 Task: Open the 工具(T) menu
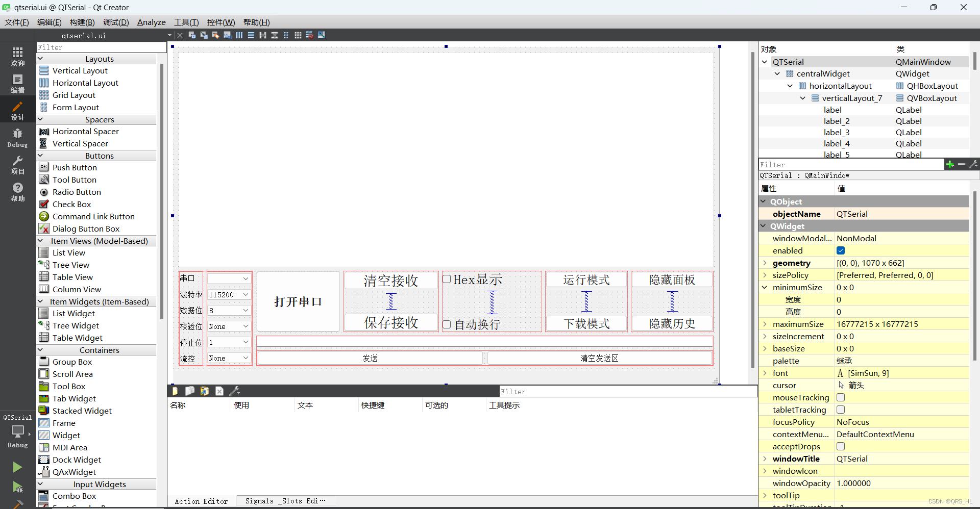click(x=186, y=22)
